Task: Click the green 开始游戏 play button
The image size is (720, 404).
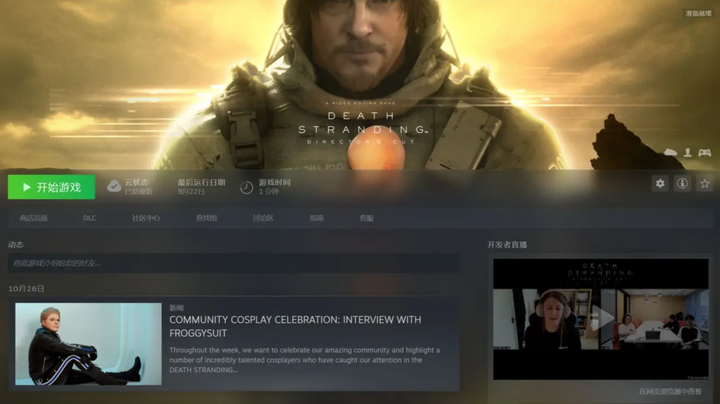Action: pyautogui.click(x=51, y=187)
